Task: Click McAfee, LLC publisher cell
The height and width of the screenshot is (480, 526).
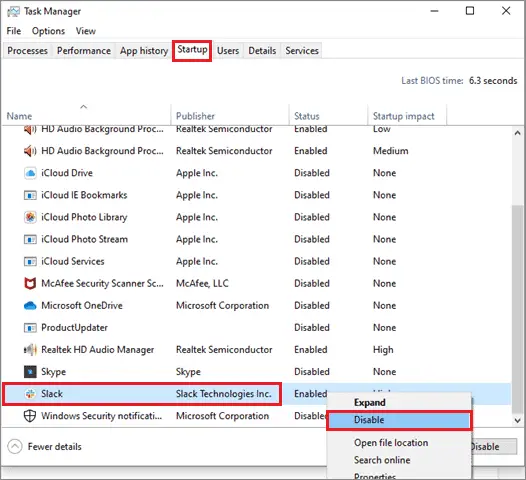Action: pos(202,283)
